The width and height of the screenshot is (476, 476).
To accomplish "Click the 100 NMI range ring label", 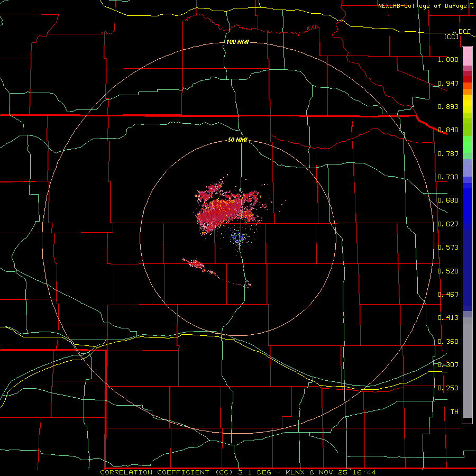I will pyautogui.click(x=237, y=42).
